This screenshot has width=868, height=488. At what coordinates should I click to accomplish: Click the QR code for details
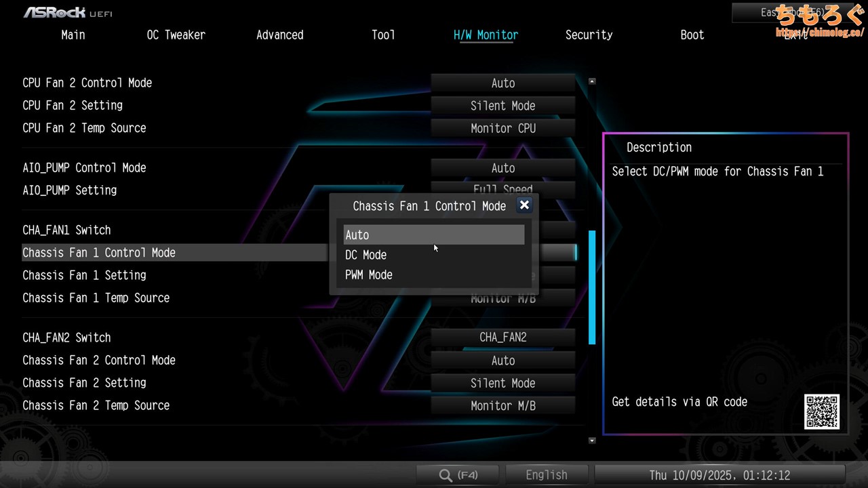[x=822, y=411]
